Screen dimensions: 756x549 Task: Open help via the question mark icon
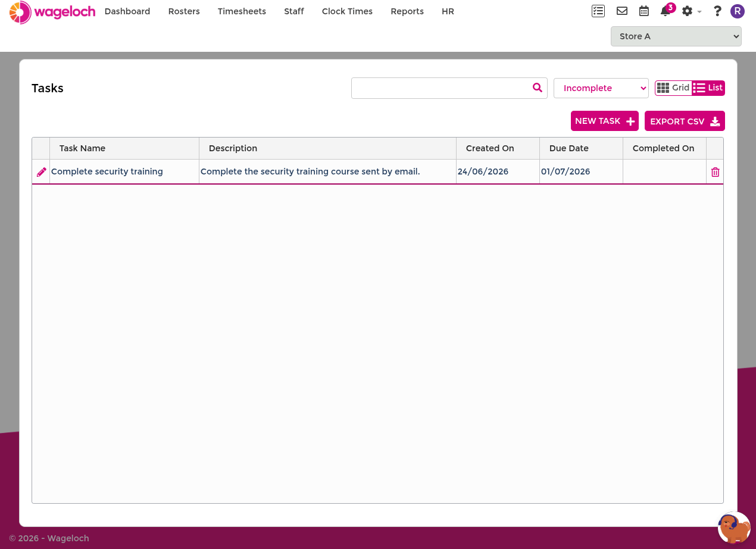point(717,11)
